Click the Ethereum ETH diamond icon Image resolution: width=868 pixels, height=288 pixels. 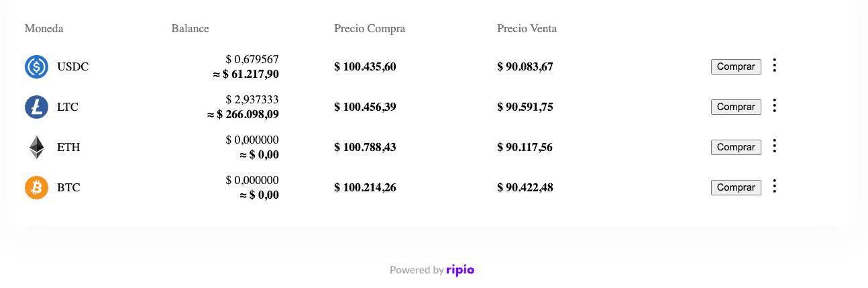[x=36, y=148]
